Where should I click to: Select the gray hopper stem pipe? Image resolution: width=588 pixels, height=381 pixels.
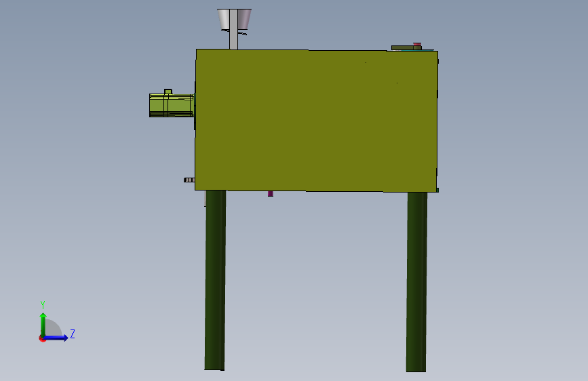pyautogui.click(x=233, y=30)
